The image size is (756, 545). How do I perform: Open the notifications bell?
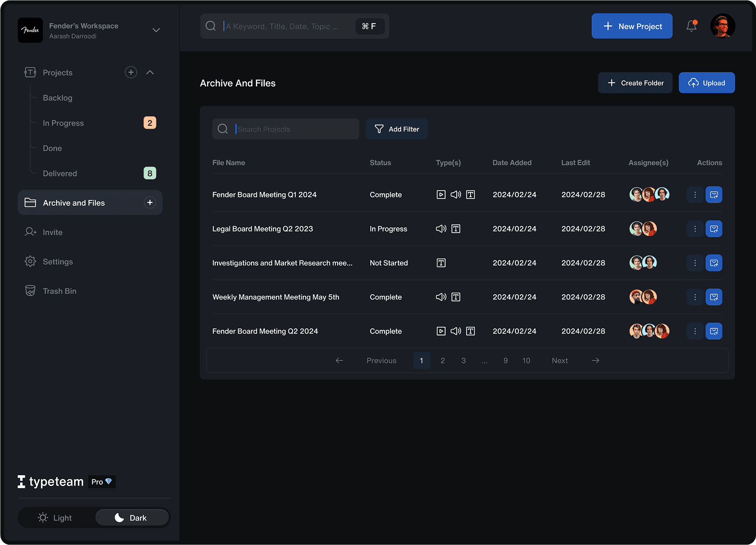(x=691, y=26)
